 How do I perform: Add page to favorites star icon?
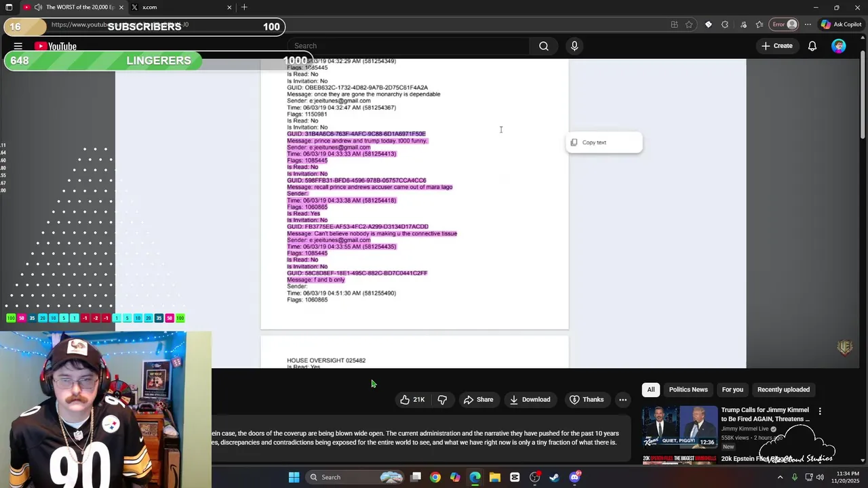[689, 24]
